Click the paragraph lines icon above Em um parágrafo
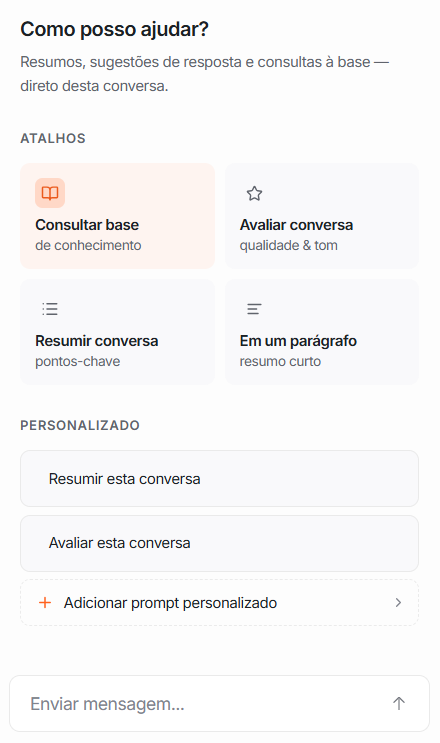This screenshot has height=743, width=440. pyautogui.click(x=254, y=309)
